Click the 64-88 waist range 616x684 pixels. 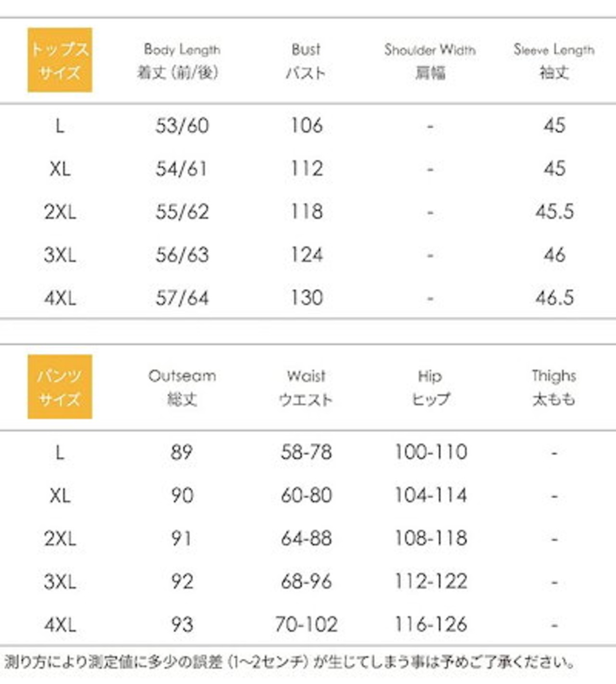coord(307,539)
